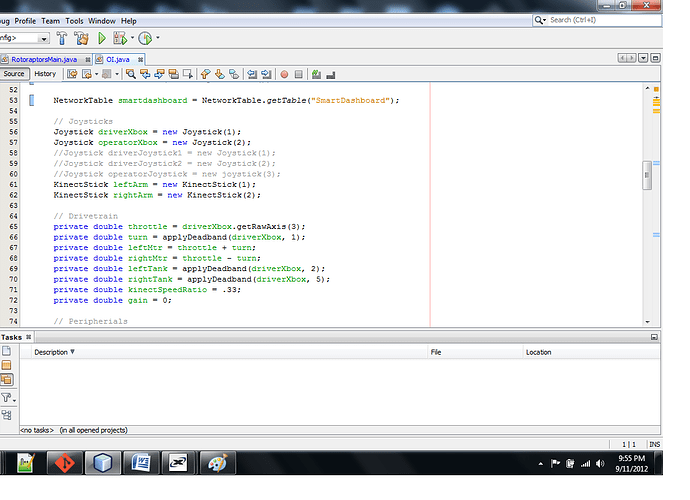Jump to the Last Edit location icon
The width and height of the screenshot is (690, 500).
click(72, 74)
